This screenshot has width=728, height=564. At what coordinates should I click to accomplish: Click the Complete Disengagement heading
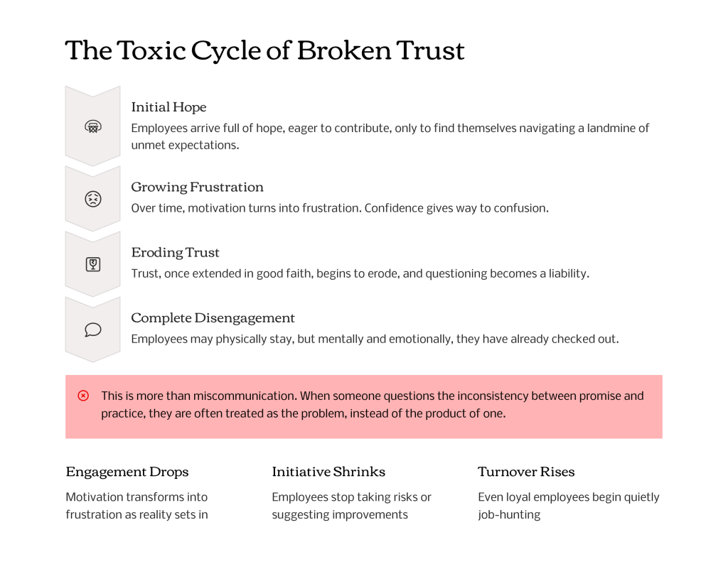[x=213, y=318]
